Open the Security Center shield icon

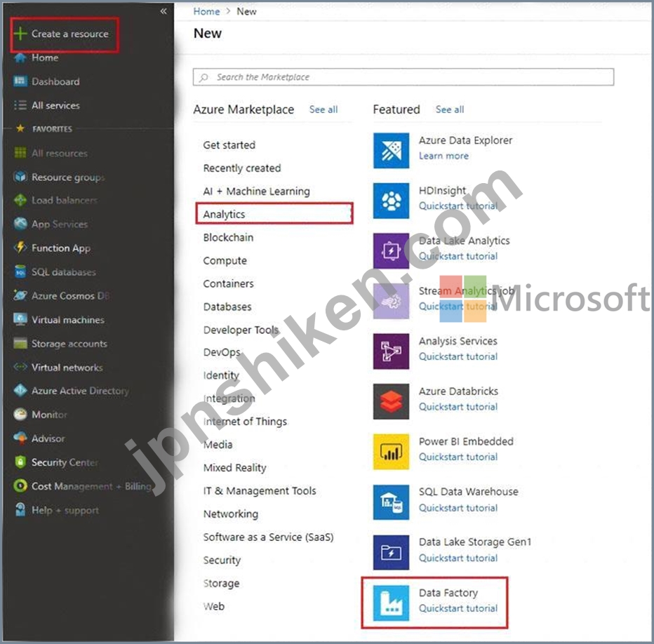[x=20, y=462]
